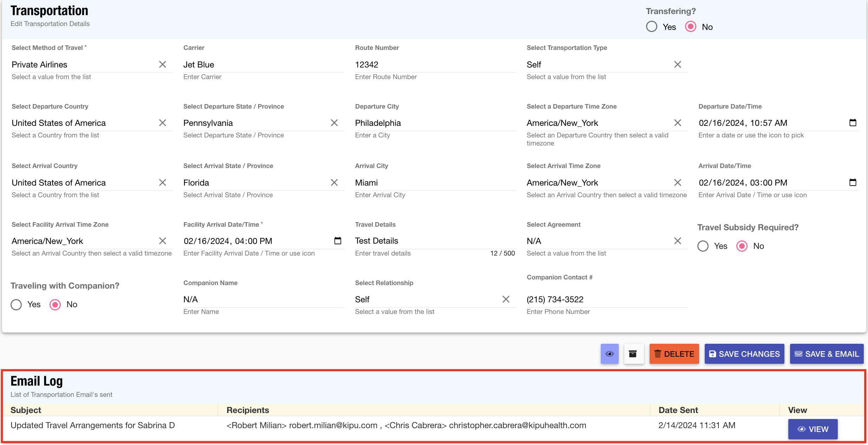The height and width of the screenshot is (445, 868).
Task: Select Yes for Transfering
Action: coord(652,26)
